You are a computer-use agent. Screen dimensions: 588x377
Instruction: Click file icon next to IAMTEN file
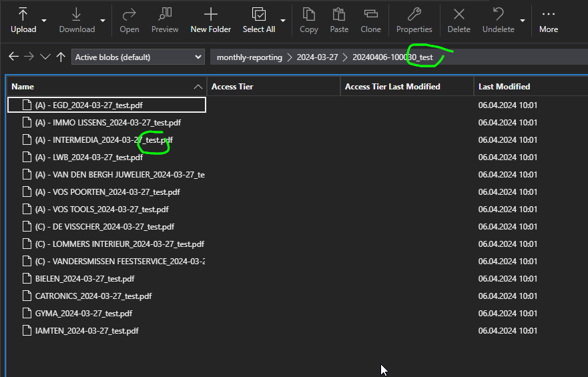coord(27,330)
